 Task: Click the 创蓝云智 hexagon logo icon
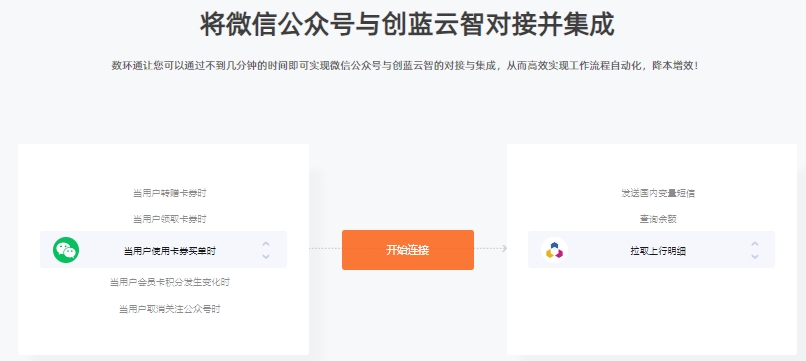[554, 250]
